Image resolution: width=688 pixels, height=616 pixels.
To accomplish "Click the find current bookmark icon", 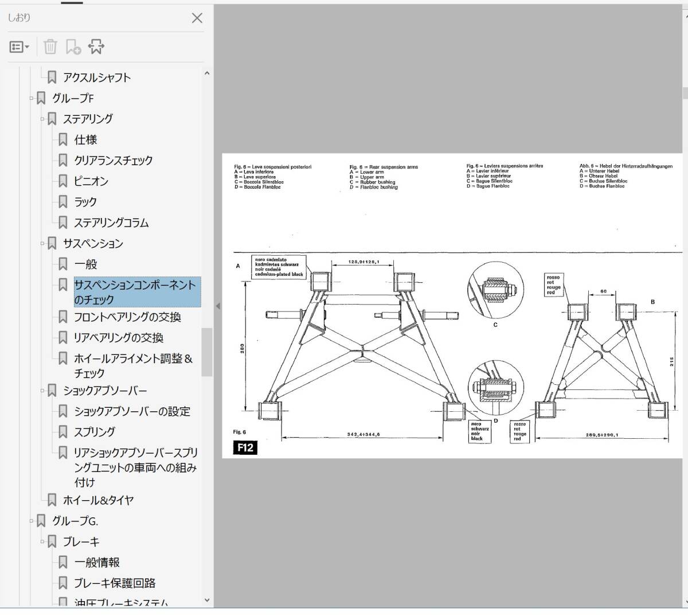I will point(96,46).
